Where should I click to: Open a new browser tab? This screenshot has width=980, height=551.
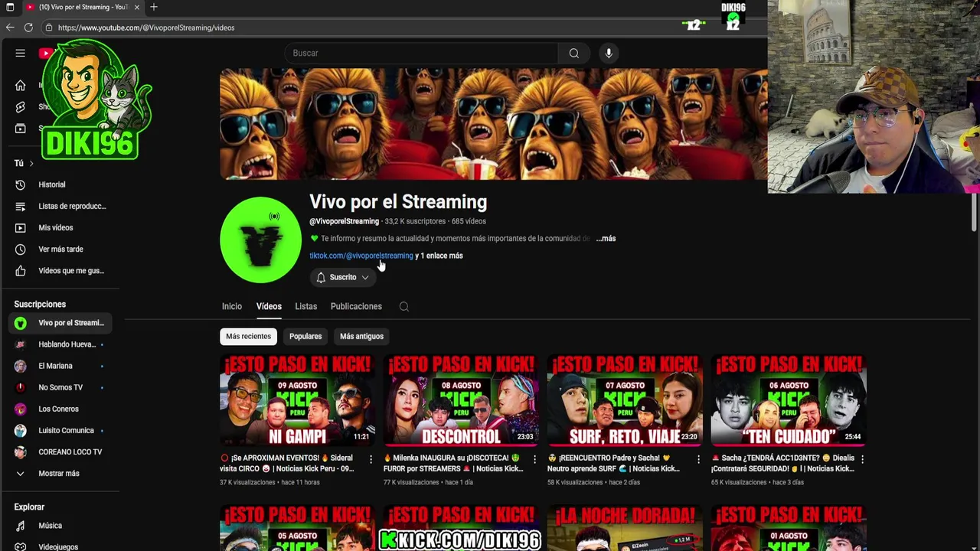pyautogui.click(x=153, y=7)
